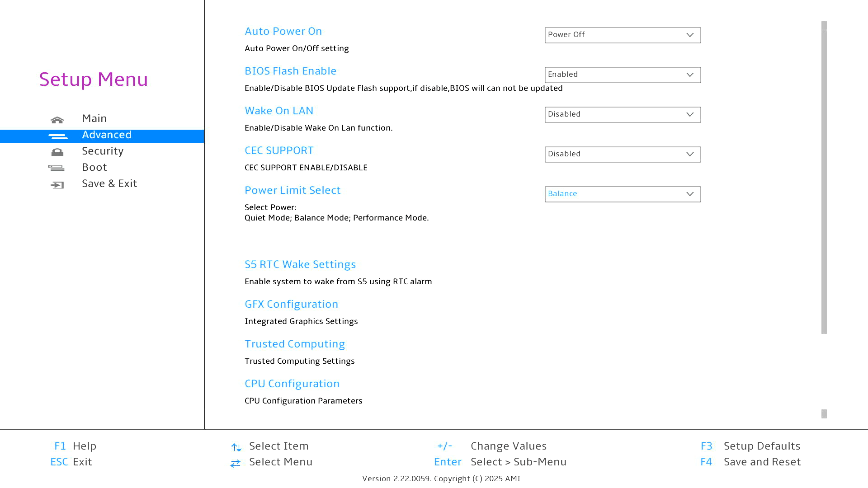Open Trusted Computing settings

click(x=294, y=344)
